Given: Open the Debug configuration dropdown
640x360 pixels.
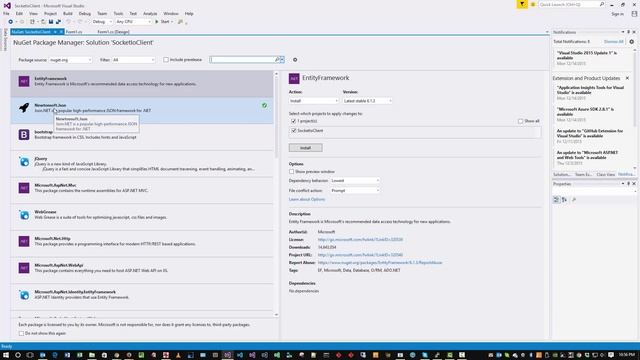Looking at the screenshot, I should pos(102,22).
